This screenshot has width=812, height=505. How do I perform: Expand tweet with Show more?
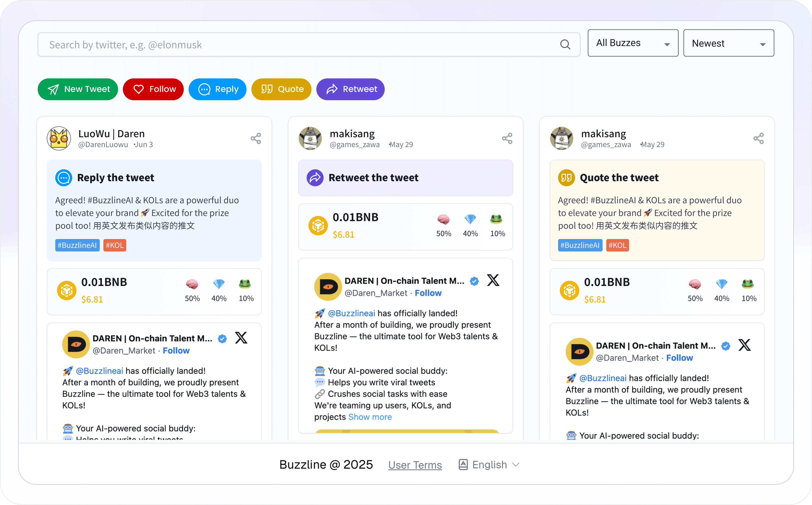click(x=370, y=417)
